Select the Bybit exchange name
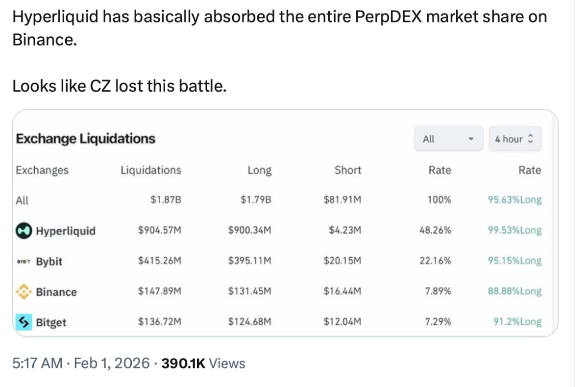Screen dimensions: 588x387 49,262
